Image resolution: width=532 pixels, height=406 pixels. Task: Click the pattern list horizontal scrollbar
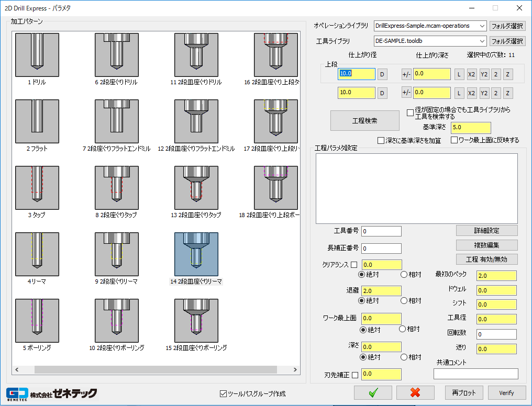pos(156,369)
